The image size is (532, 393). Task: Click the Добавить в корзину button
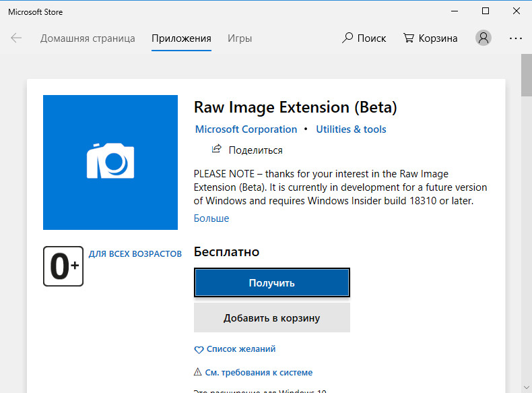point(272,318)
